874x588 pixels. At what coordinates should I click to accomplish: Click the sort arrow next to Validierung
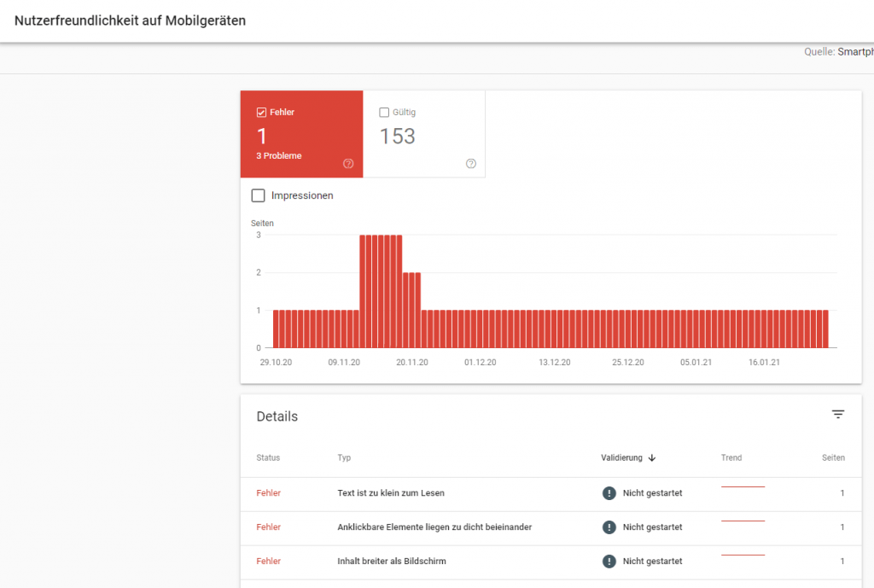tap(651, 457)
